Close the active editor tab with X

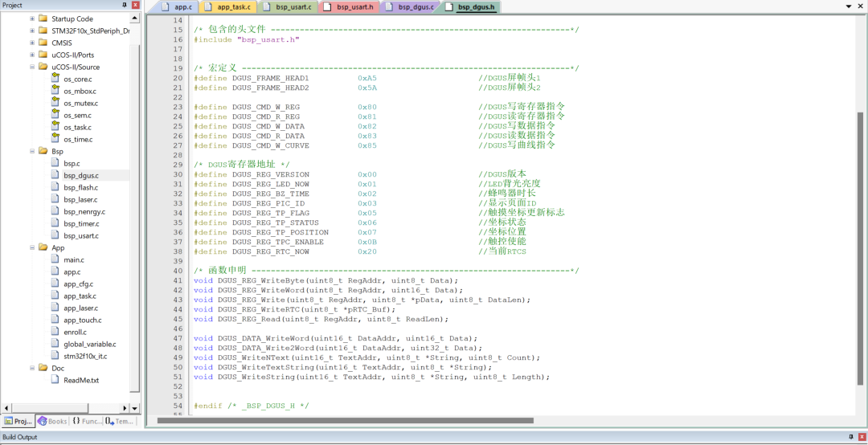click(860, 6)
